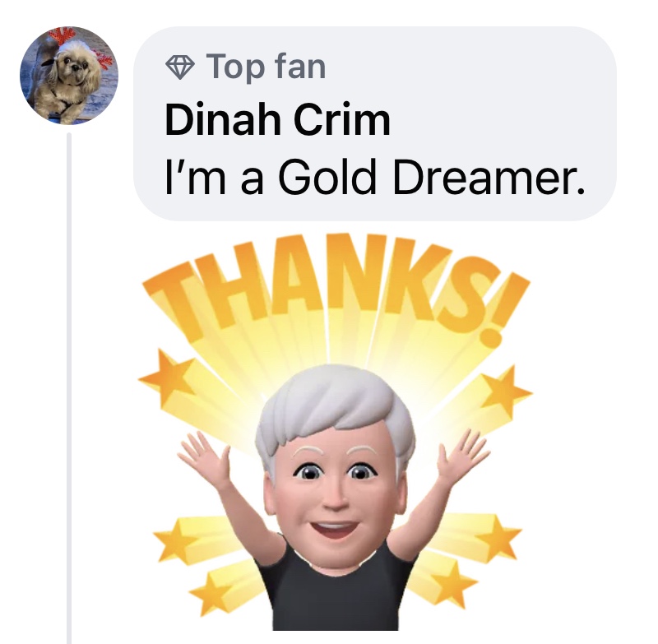This screenshot has height=644, width=658.
Task: Open the dog profile picture avatar
Action: click(x=69, y=76)
